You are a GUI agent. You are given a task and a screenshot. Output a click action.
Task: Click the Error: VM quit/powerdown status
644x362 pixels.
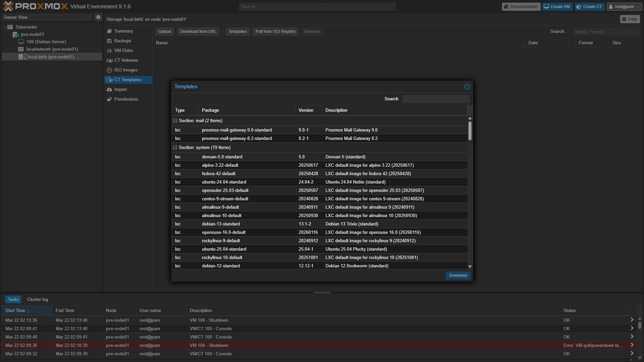point(593,345)
